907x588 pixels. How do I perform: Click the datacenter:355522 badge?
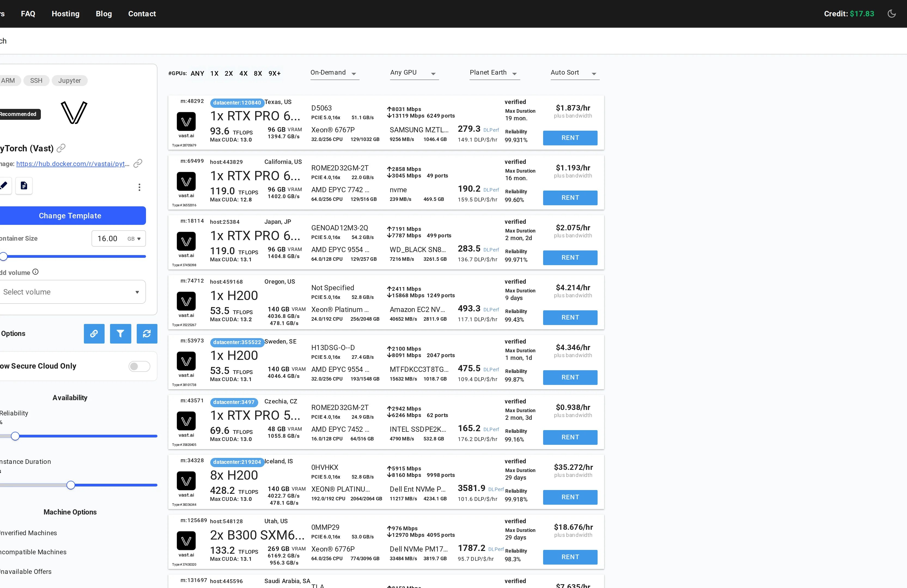tap(237, 342)
